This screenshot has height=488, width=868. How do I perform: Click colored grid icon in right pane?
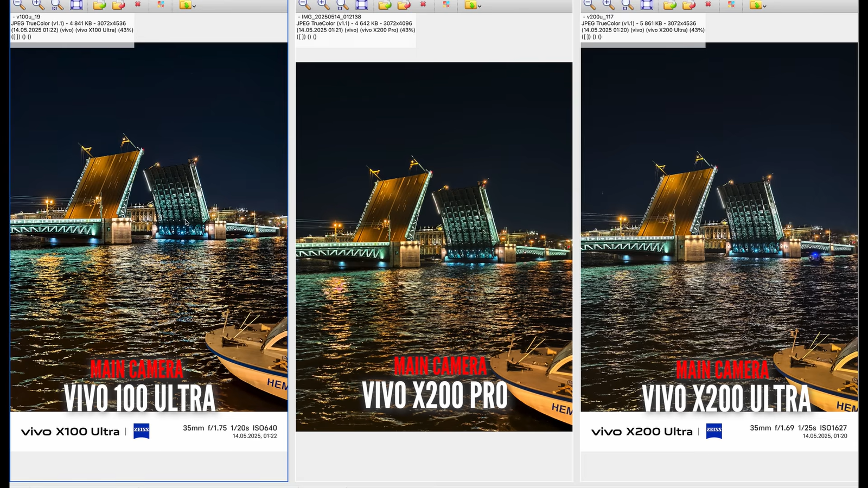[x=732, y=4]
